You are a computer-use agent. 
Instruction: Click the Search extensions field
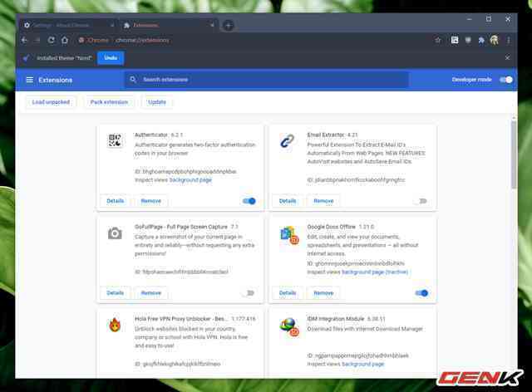tap(267, 80)
